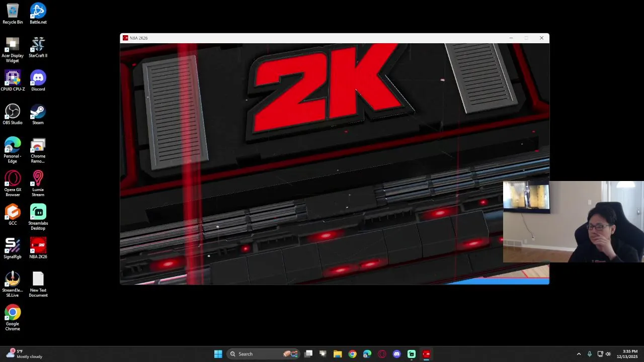
Task: Click the microphone tray icon
Action: [590, 354]
